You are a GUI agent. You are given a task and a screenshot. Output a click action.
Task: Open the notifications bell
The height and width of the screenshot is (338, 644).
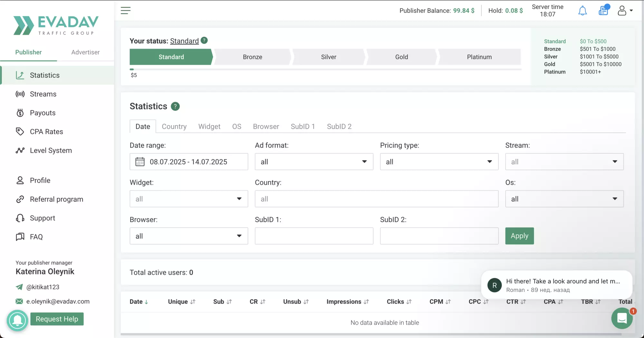pyautogui.click(x=582, y=11)
